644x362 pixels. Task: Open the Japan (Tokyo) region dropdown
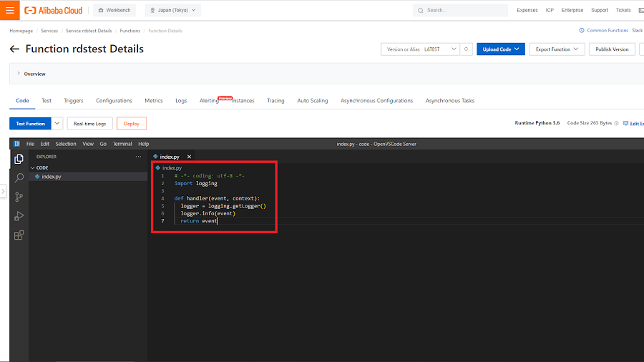(x=173, y=11)
